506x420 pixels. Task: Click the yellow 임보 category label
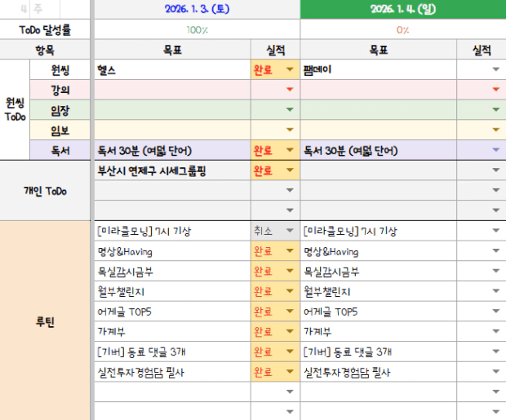60,130
